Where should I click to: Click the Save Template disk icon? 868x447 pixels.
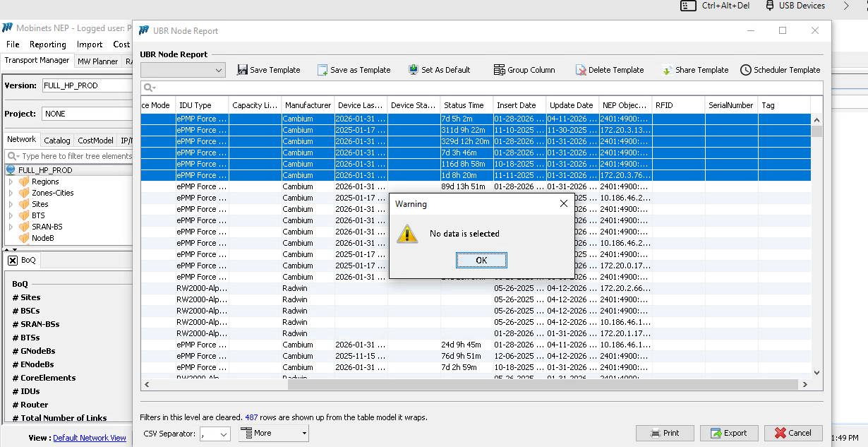[242, 70]
